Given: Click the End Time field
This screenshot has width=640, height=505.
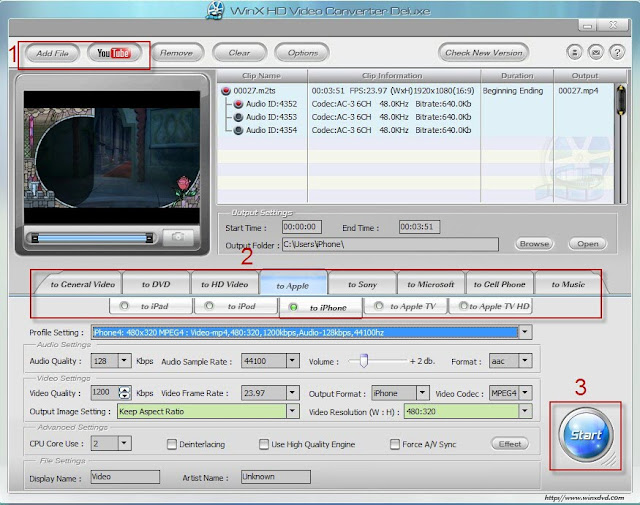Looking at the screenshot, I should pos(419,227).
